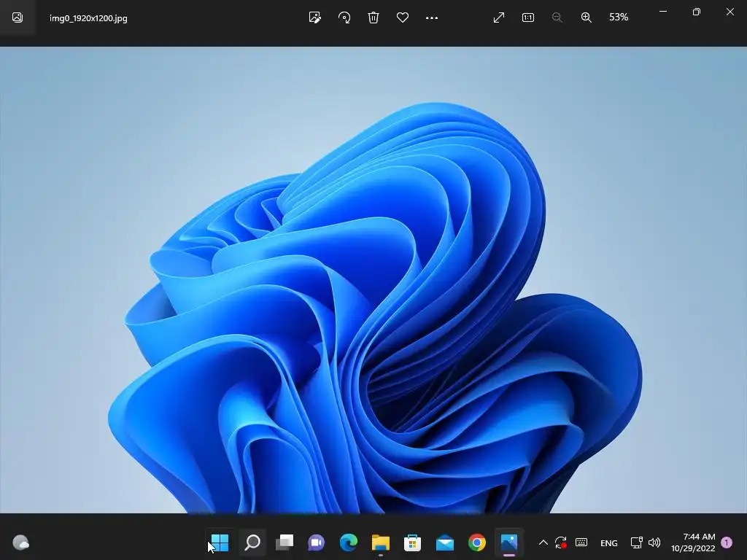Open Microsoft Store from the taskbar
This screenshot has width=747, height=560.
(x=413, y=542)
